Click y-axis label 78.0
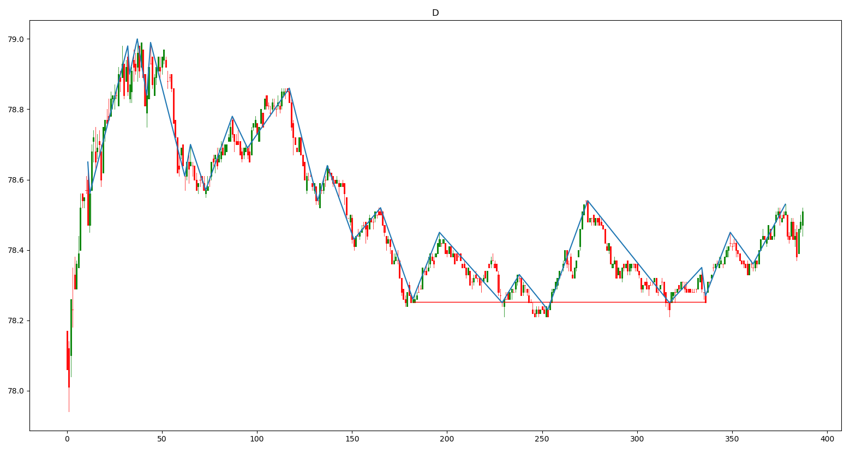868x460 pixels. pyautogui.click(x=16, y=391)
